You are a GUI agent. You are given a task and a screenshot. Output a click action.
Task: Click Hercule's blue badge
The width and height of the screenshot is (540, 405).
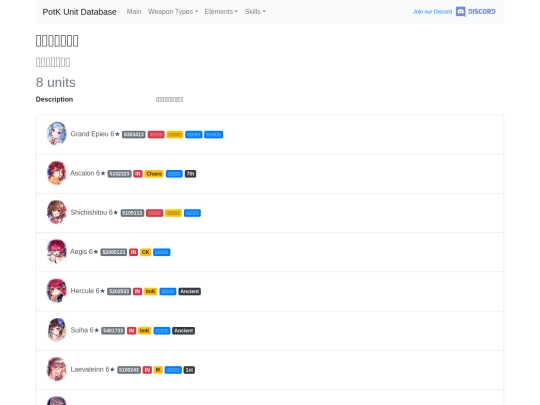168,292
